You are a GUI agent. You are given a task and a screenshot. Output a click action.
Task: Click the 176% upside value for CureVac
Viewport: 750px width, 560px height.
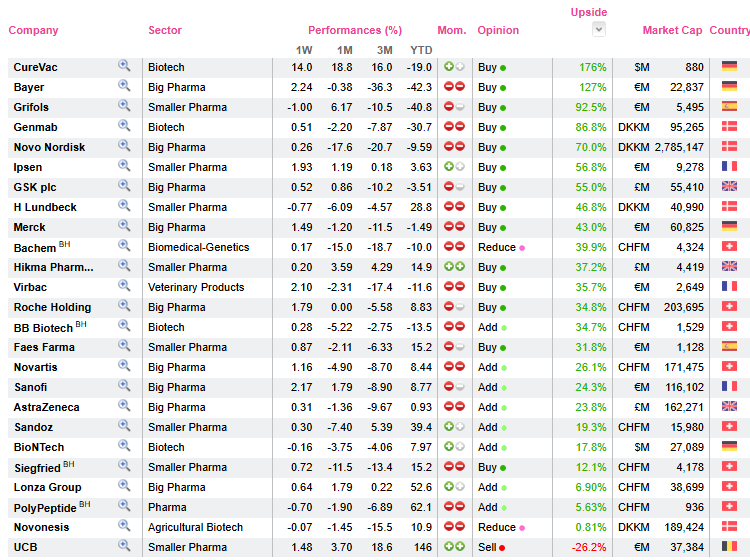[x=592, y=67]
